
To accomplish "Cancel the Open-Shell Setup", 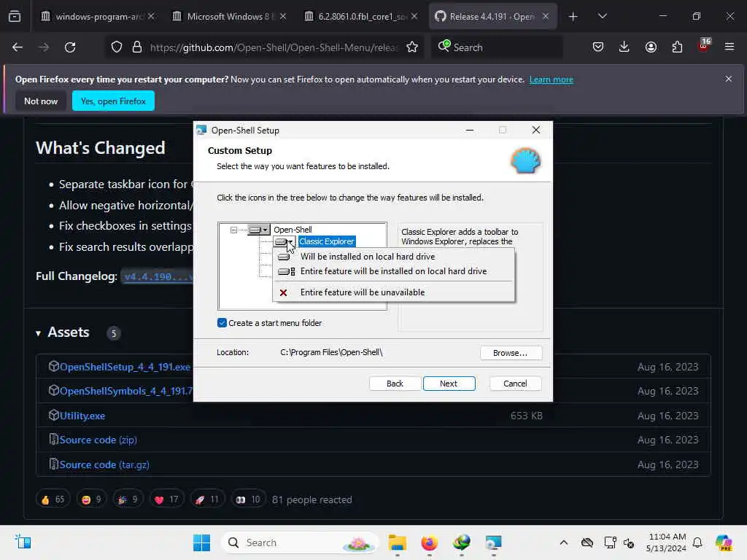I will 515,384.
